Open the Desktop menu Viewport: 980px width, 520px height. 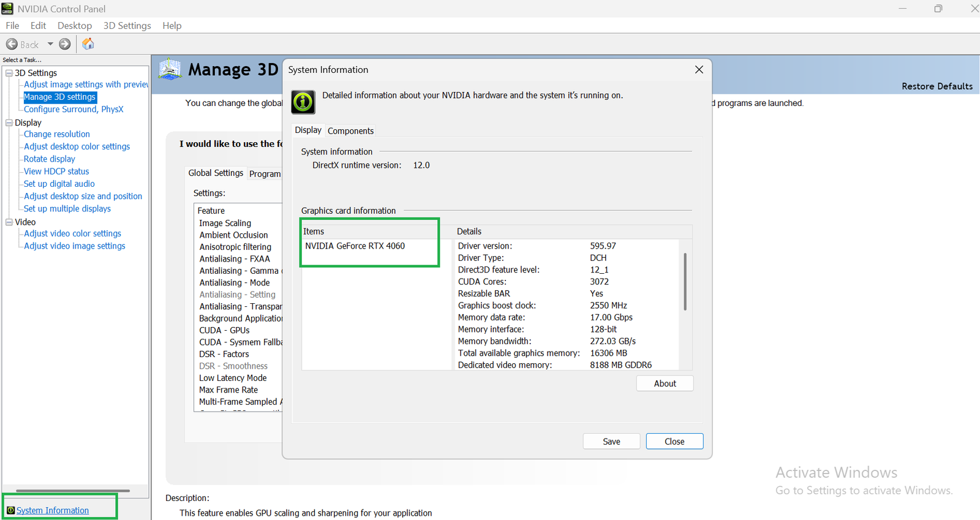tap(75, 26)
